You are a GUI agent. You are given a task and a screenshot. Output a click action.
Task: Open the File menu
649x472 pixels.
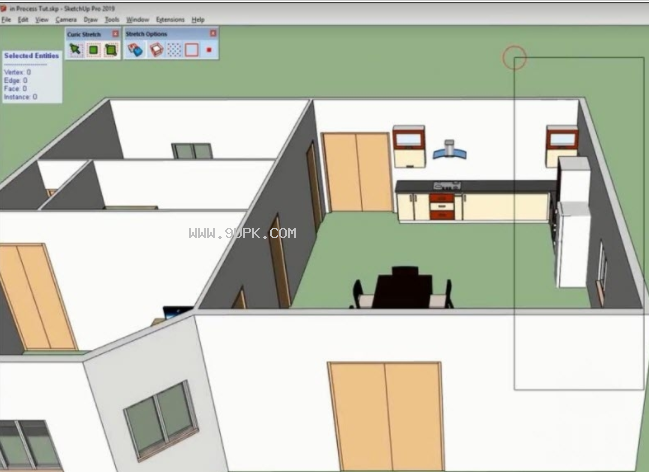click(6, 19)
